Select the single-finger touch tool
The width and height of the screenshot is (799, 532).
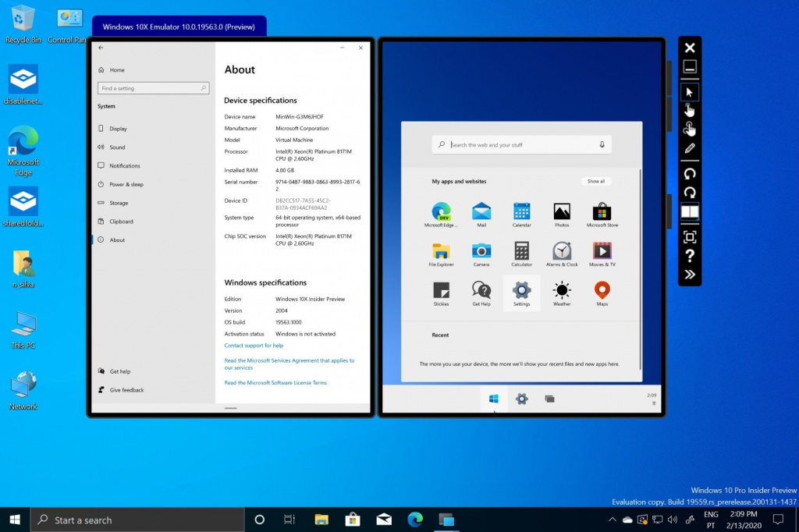pyautogui.click(x=690, y=110)
